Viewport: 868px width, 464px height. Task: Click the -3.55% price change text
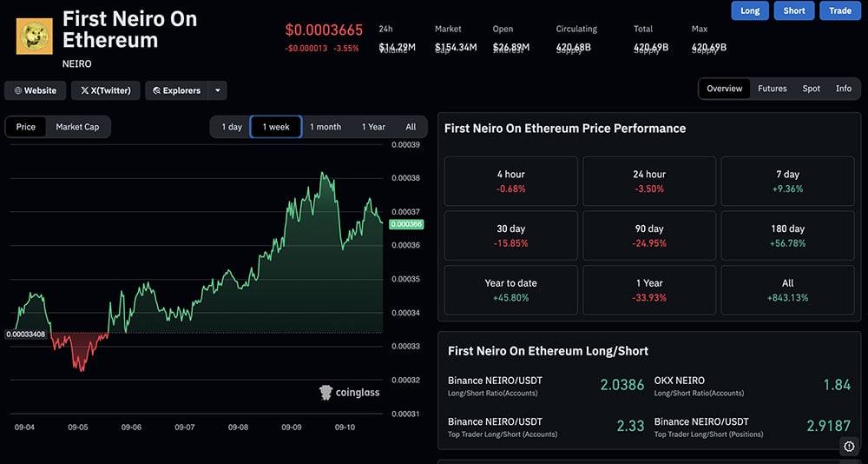[x=346, y=49]
